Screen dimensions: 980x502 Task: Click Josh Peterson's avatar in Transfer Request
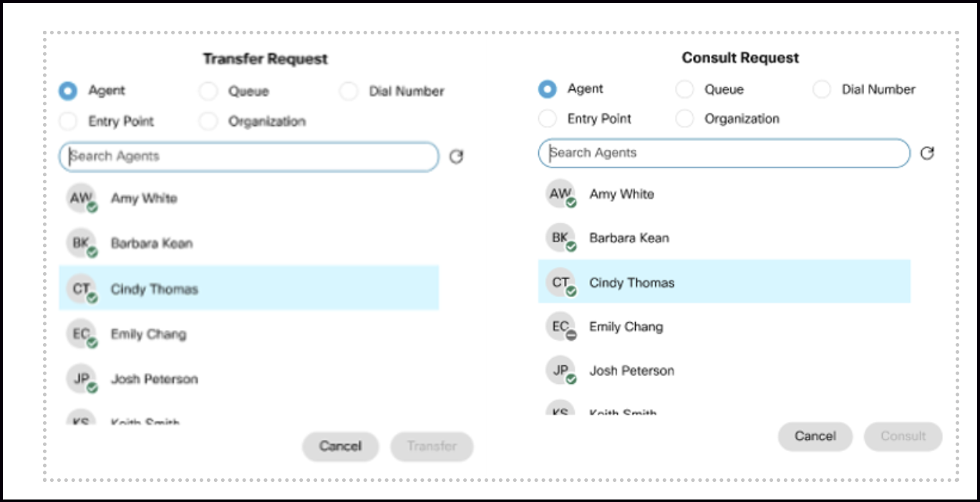[80, 379]
